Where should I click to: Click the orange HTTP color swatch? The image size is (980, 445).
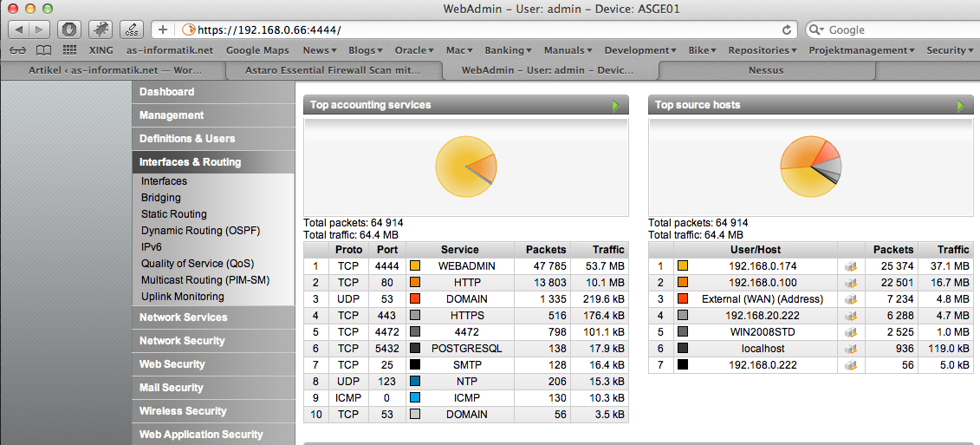coord(415,283)
